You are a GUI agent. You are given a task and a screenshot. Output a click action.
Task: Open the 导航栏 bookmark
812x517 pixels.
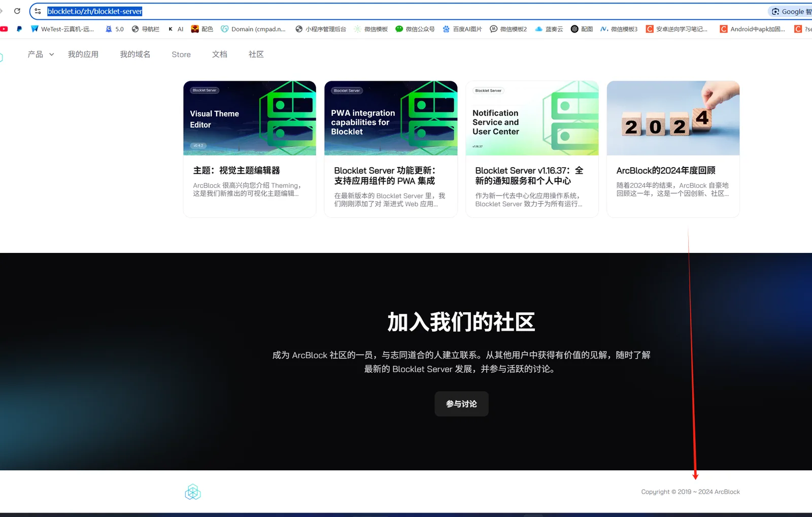click(146, 29)
